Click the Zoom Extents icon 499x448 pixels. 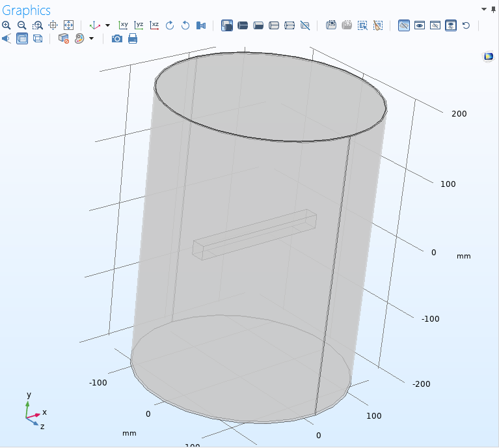[x=68, y=25]
